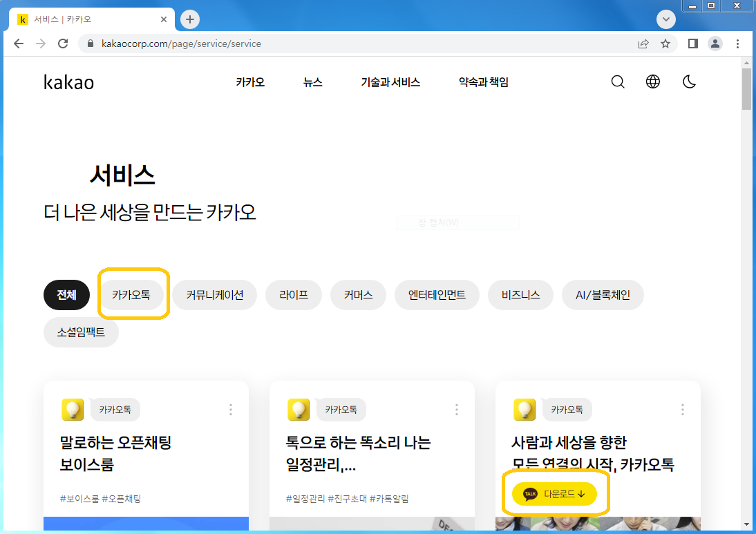Select the 커머스 filter chip

point(358,295)
